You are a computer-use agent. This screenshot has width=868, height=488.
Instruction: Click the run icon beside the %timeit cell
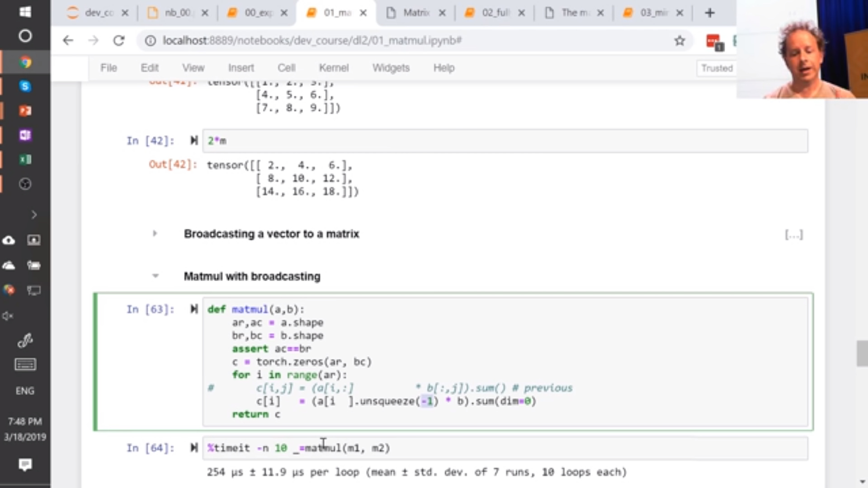click(194, 448)
